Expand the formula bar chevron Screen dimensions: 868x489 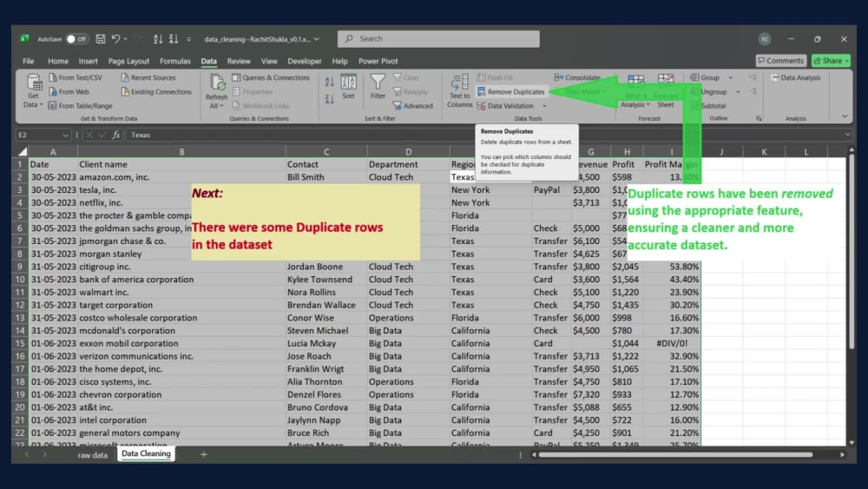(x=847, y=135)
